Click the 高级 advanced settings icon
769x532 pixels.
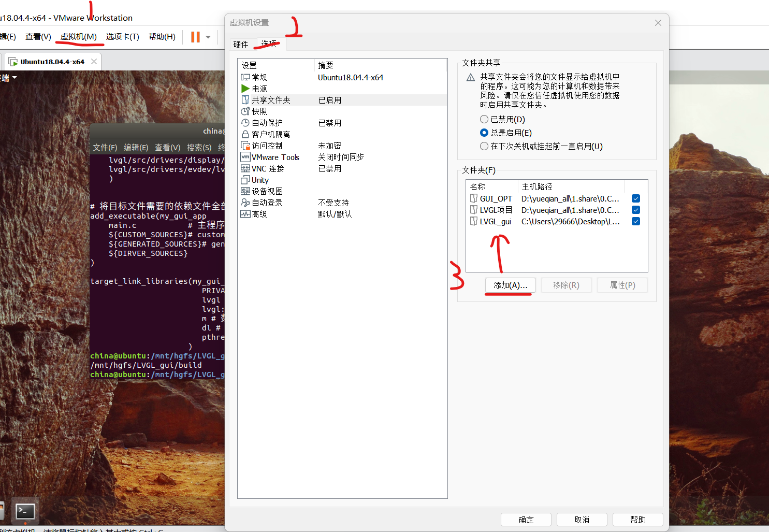(245, 214)
